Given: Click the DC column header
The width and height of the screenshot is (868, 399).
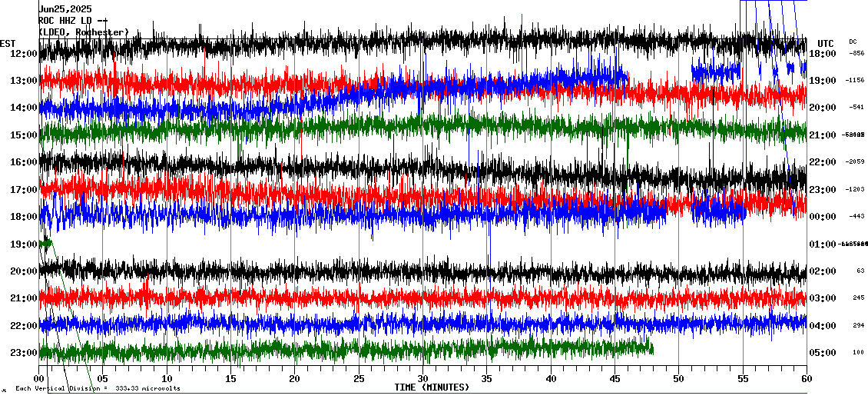Looking at the screenshot, I should (x=853, y=42).
